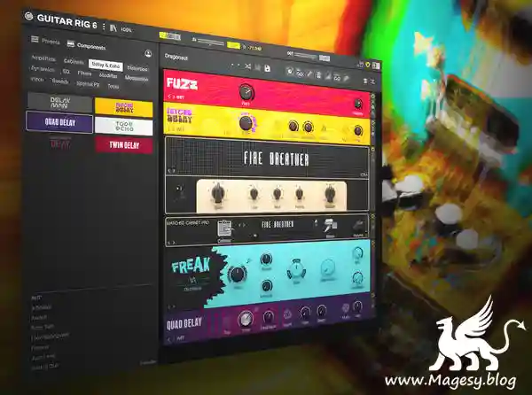
Task: Click the Fuzz volume knob
Action: (358, 104)
